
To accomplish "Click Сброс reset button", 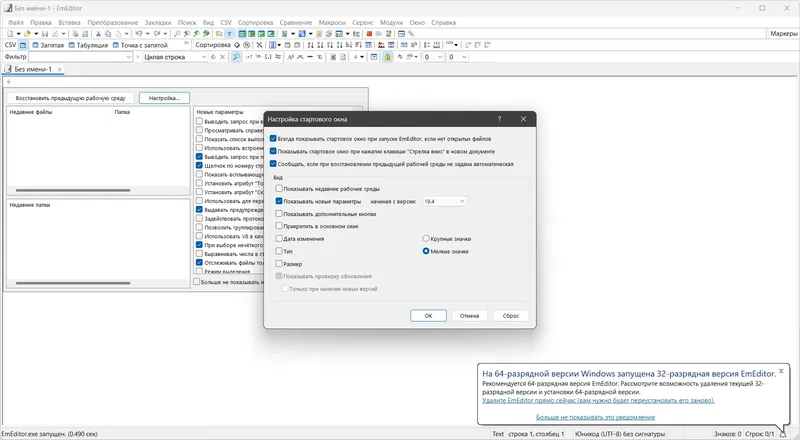I will pos(511,315).
